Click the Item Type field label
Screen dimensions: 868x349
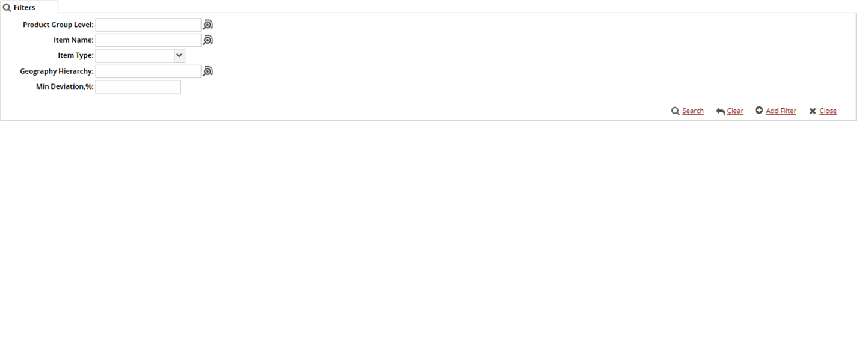[75, 55]
